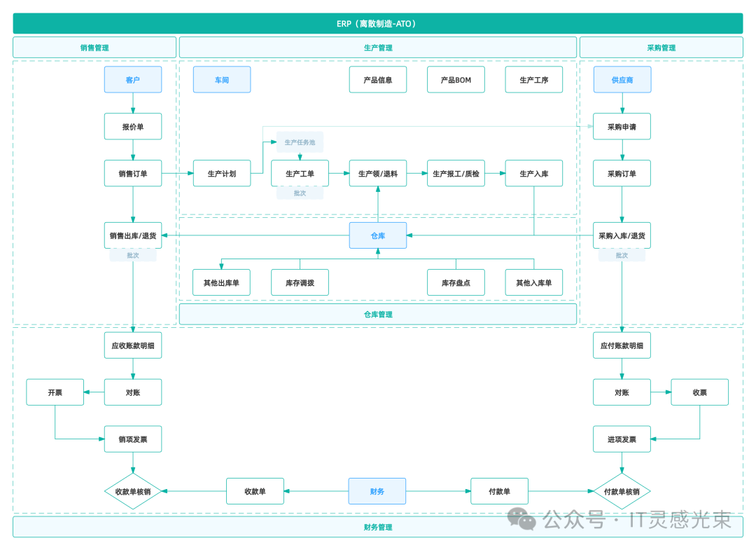756x550 pixels.
Task: Click the 生产领/退料 node
Action: 378,174
